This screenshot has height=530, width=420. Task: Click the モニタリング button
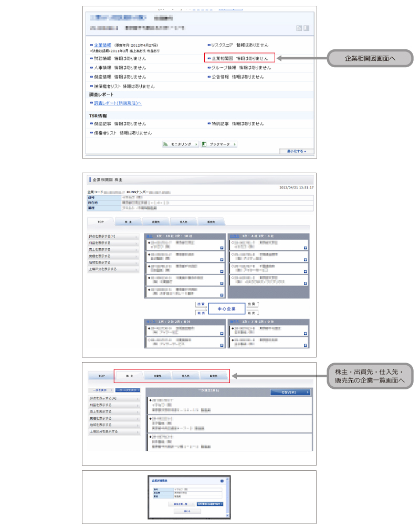[180, 144]
